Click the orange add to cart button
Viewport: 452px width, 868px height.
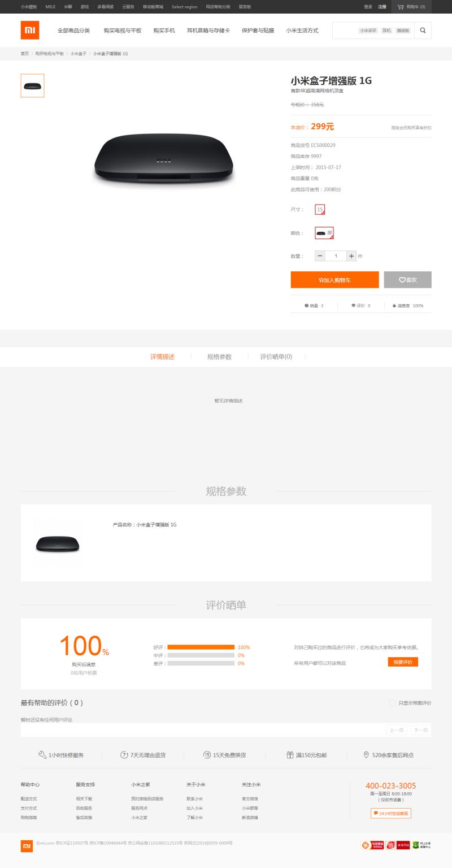tap(334, 280)
